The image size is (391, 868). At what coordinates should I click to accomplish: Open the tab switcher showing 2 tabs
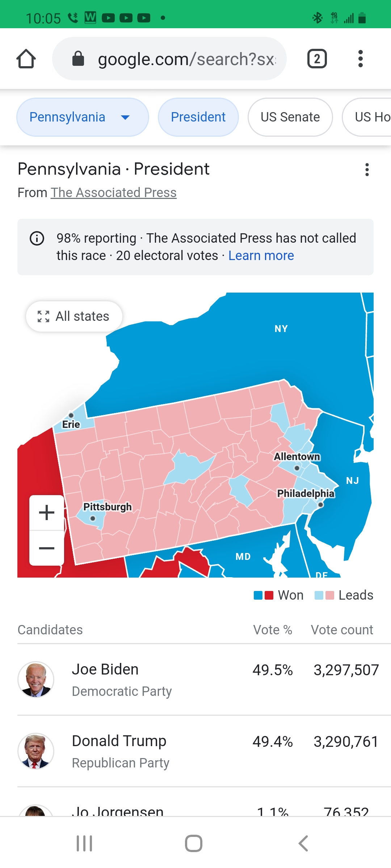tap(317, 59)
